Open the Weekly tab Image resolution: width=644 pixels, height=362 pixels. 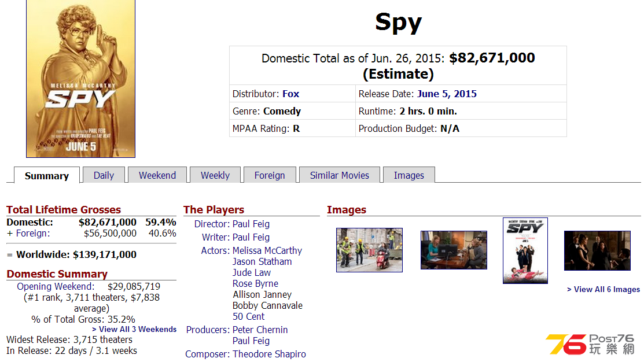pyautogui.click(x=215, y=175)
